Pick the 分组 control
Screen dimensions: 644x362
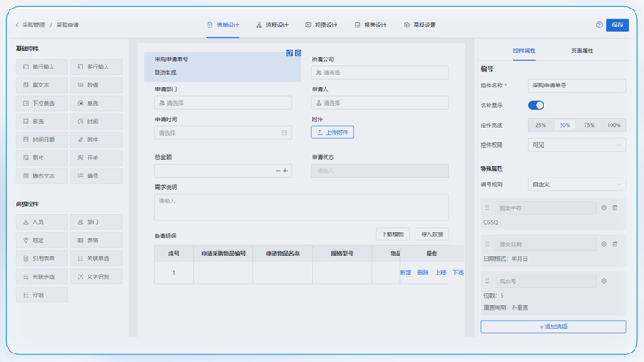(42, 295)
